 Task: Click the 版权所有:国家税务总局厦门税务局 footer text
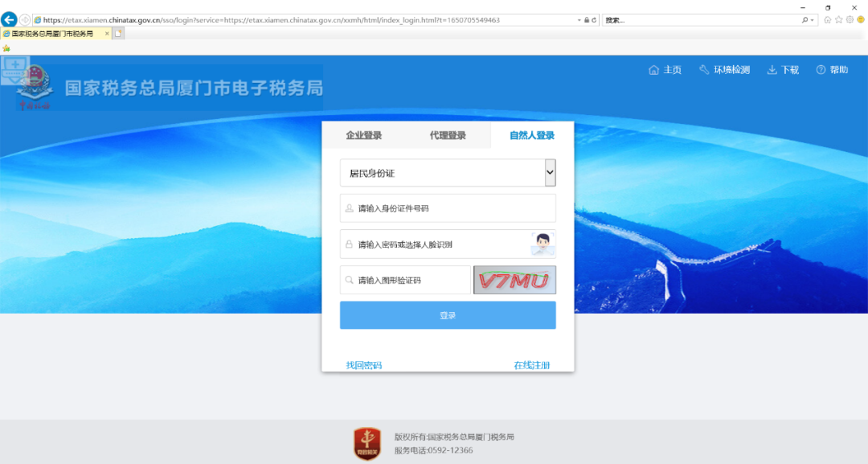[454, 437]
